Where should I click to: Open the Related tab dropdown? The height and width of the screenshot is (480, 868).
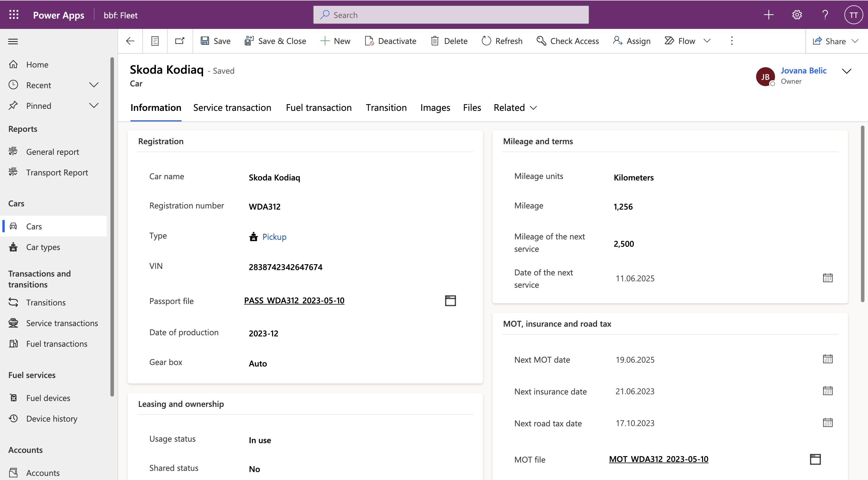515,108
